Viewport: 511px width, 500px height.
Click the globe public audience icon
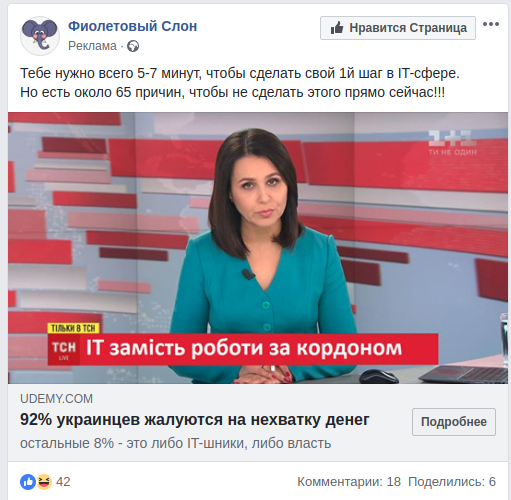pos(133,46)
